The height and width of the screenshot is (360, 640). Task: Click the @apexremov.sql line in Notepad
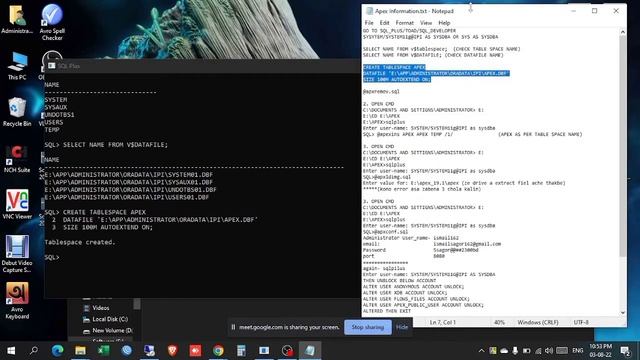381,91
